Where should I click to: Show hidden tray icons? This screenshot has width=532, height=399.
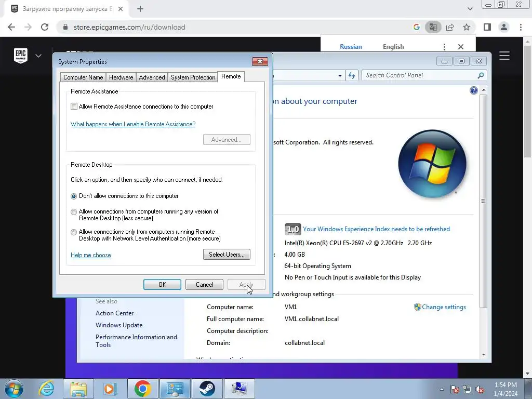tap(442, 389)
